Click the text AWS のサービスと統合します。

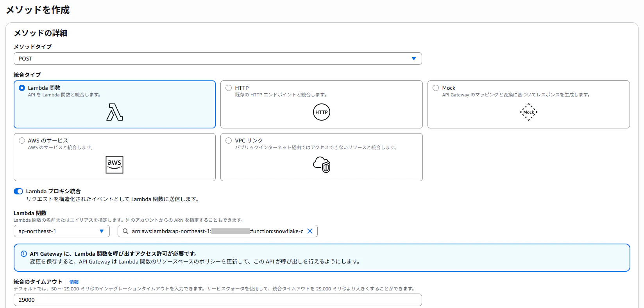60,148
